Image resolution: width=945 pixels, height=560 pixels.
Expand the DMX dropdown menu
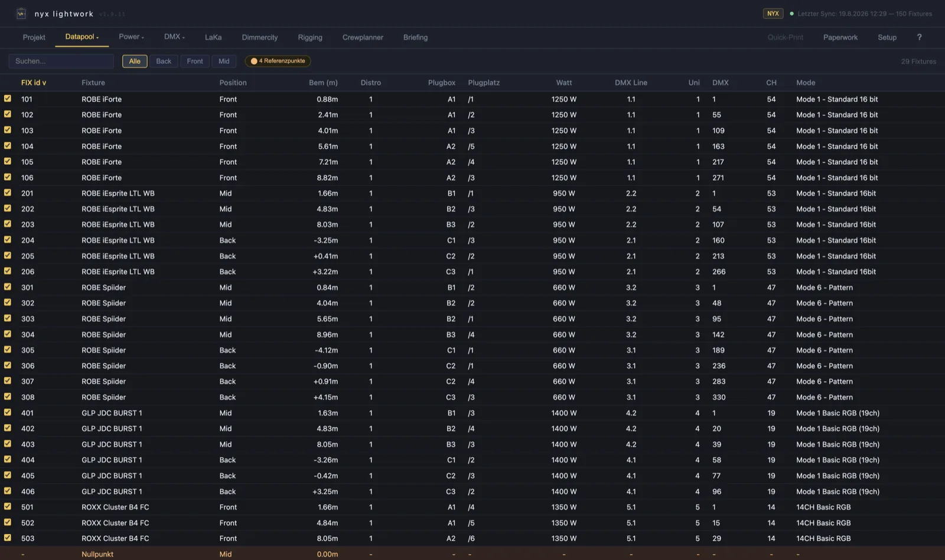[174, 37]
